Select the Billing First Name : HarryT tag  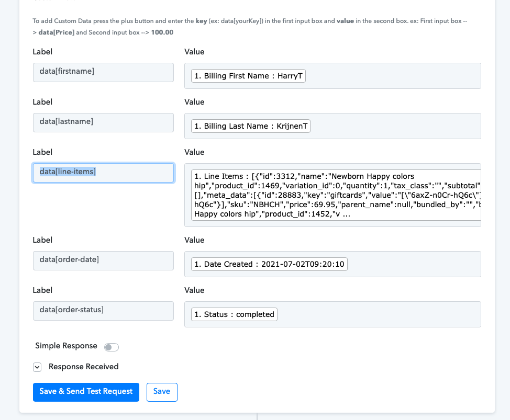coord(248,76)
